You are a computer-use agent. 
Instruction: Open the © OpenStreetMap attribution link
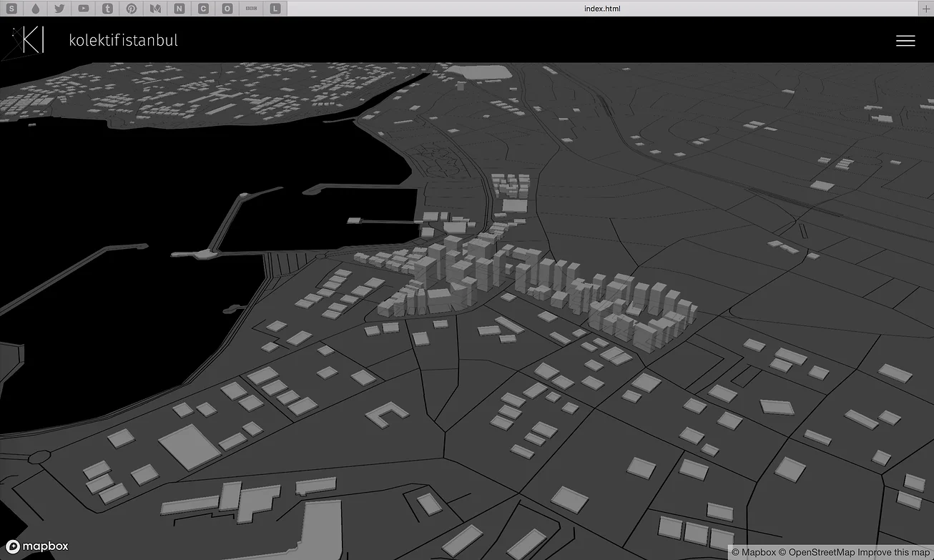817,552
